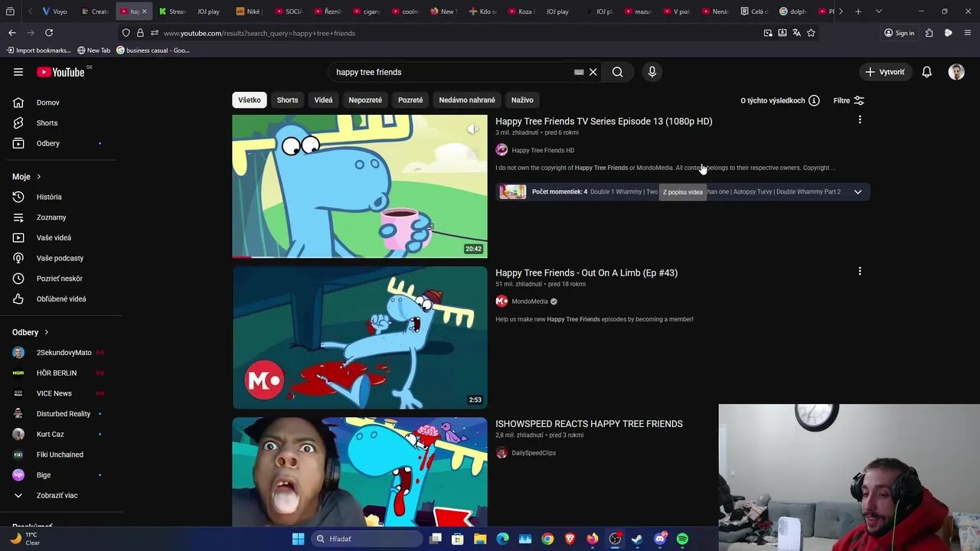This screenshot has height=551, width=980.
Task: Open Steam from the taskbar
Action: click(637, 539)
